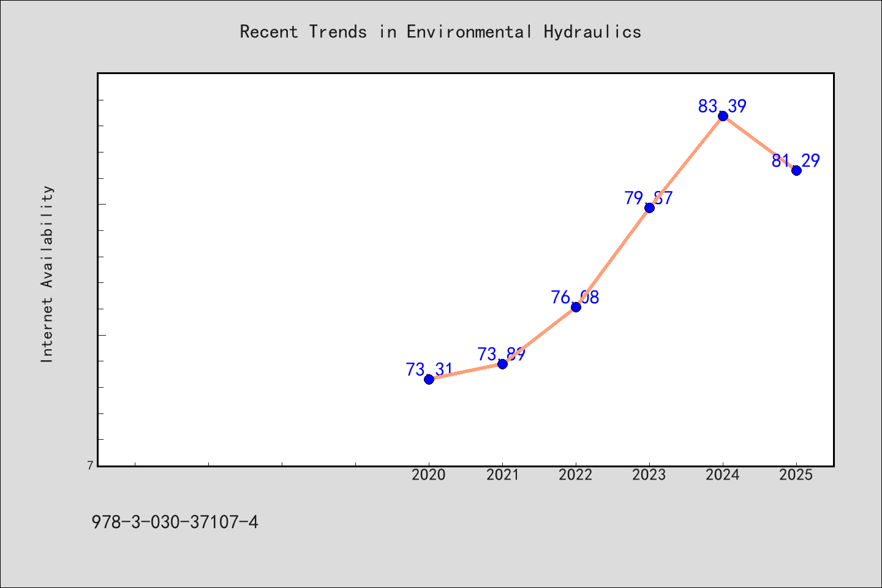
Task: Select the data point labeled 76.08
Action: tap(576, 307)
